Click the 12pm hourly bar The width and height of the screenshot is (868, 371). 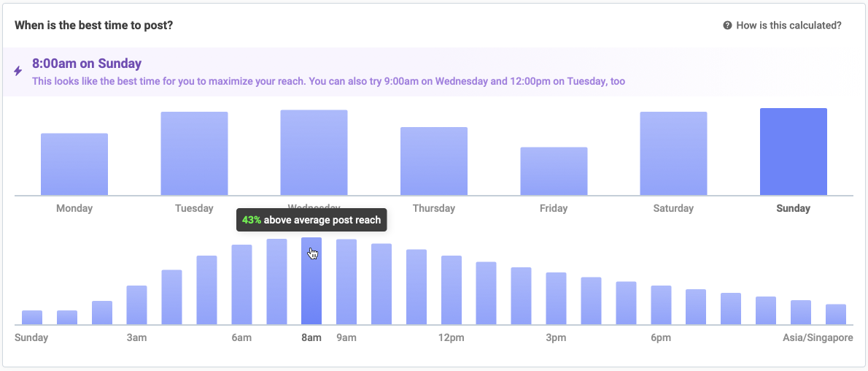point(452,290)
